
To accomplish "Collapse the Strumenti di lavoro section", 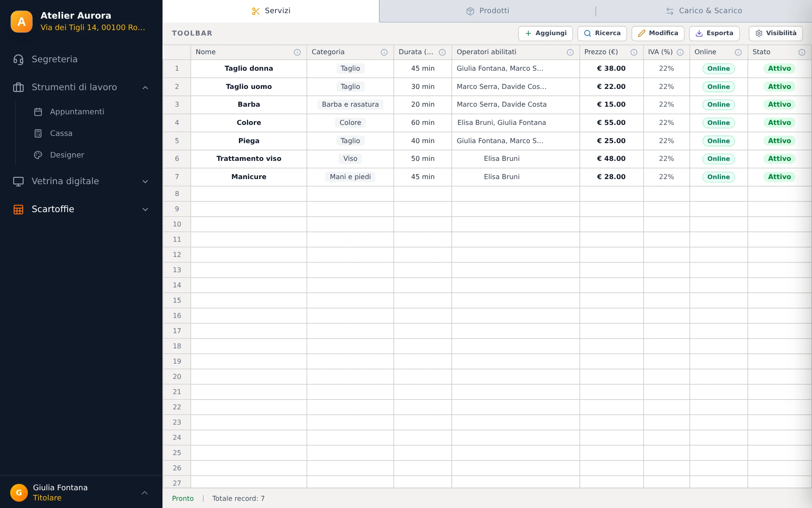I will [x=145, y=88].
